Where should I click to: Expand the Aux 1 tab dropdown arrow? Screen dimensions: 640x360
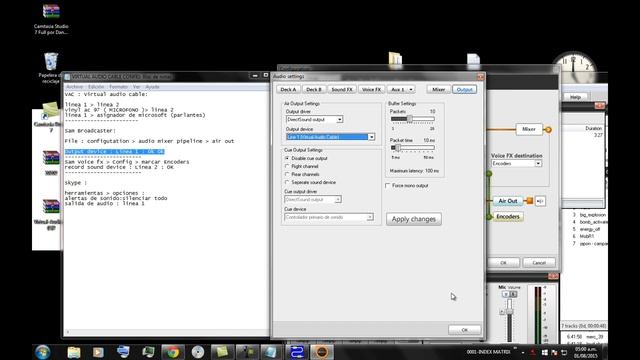[411, 89]
